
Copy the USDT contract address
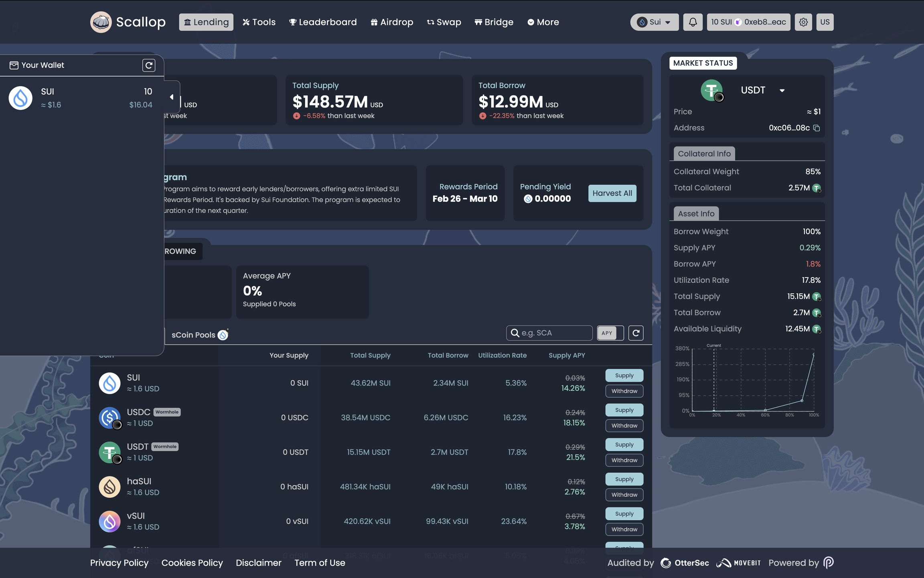pos(817,128)
